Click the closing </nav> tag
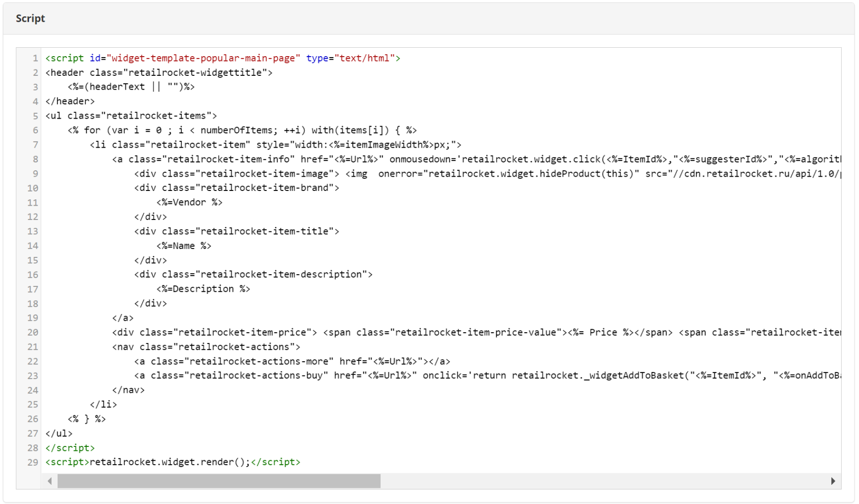Viewport: 859px width, 504px height. pyautogui.click(x=128, y=390)
